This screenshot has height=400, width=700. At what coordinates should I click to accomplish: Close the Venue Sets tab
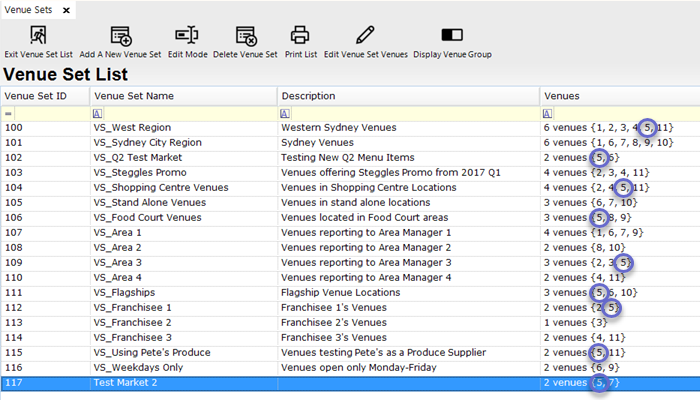click(x=66, y=10)
